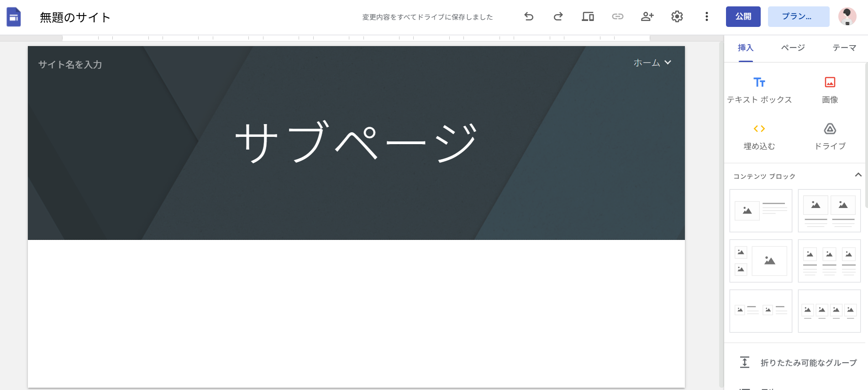This screenshot has width=868, height=390.
Task: Switch to the 挿入 tab
Action: 745,48
